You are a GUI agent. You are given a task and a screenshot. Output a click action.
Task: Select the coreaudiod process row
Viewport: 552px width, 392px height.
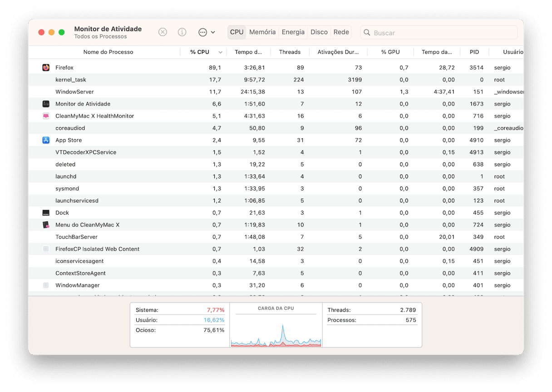[x=276, y=128]
